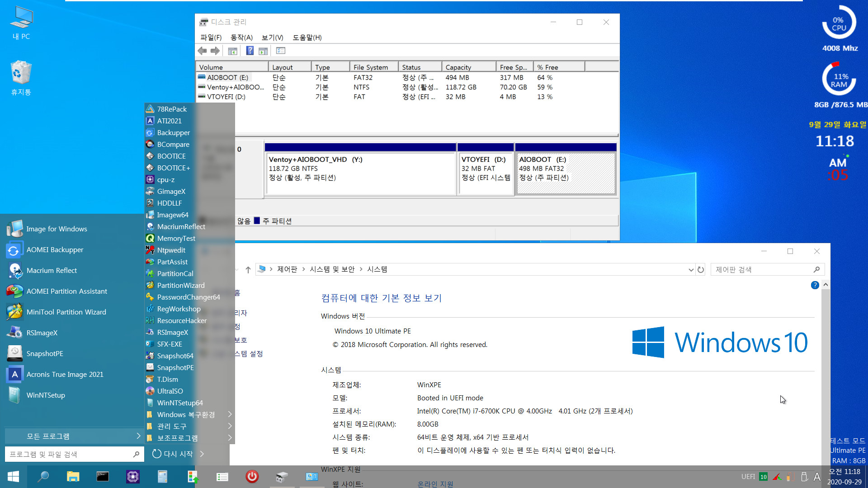The image size is (868, 488).
Task: Click the 프로그램 및 파일 검색 search box
Action: (75, 454)
